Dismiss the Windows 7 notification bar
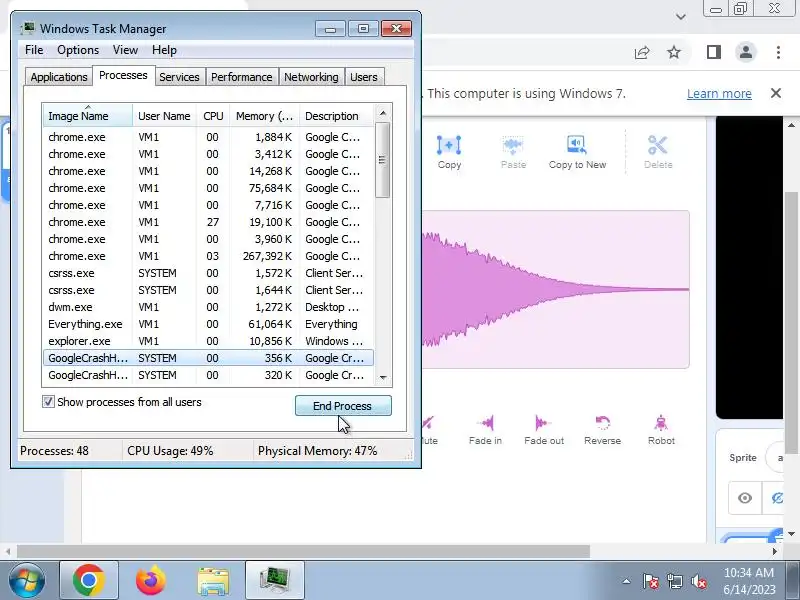 click(776, 93)
